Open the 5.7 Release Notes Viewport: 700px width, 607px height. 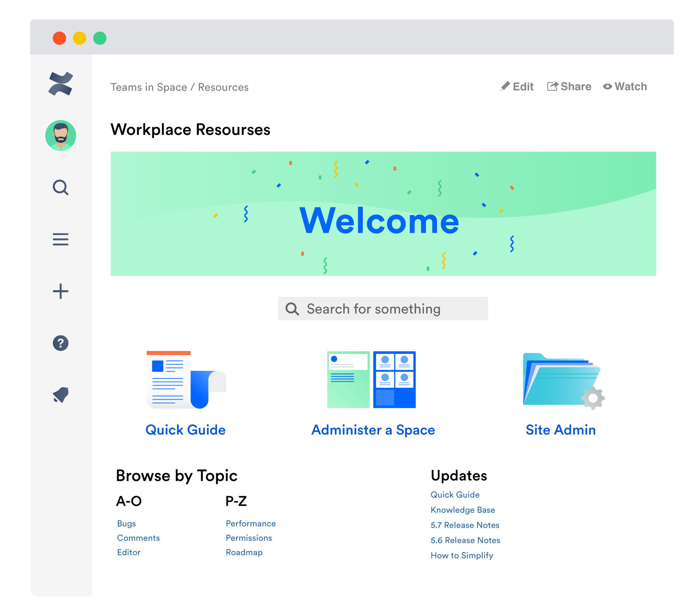[x=465, y=525]
